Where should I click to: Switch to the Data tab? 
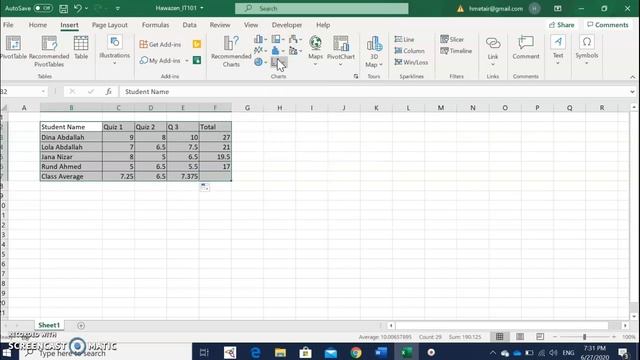click(x=189, y=25)
